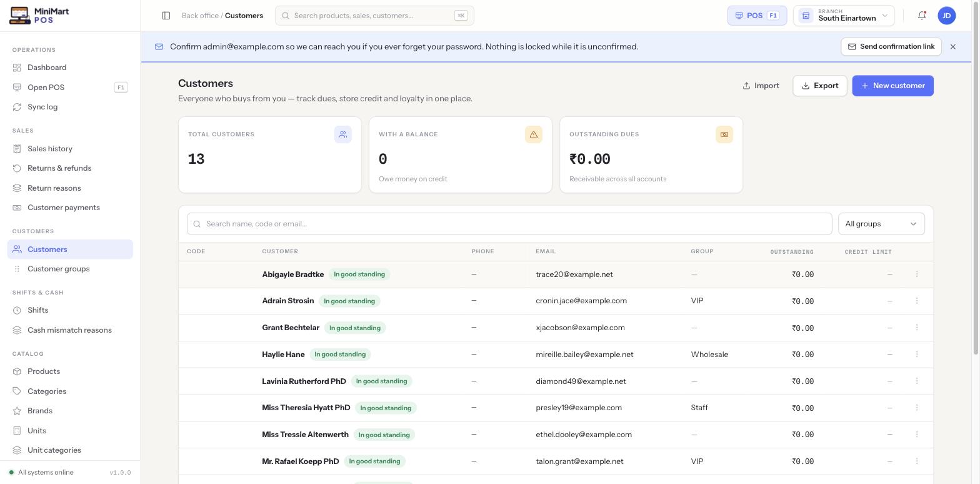Screen dimensions: 980x484
Task: Open row actions for Grant Bechtelar
Action: (917, 328)
